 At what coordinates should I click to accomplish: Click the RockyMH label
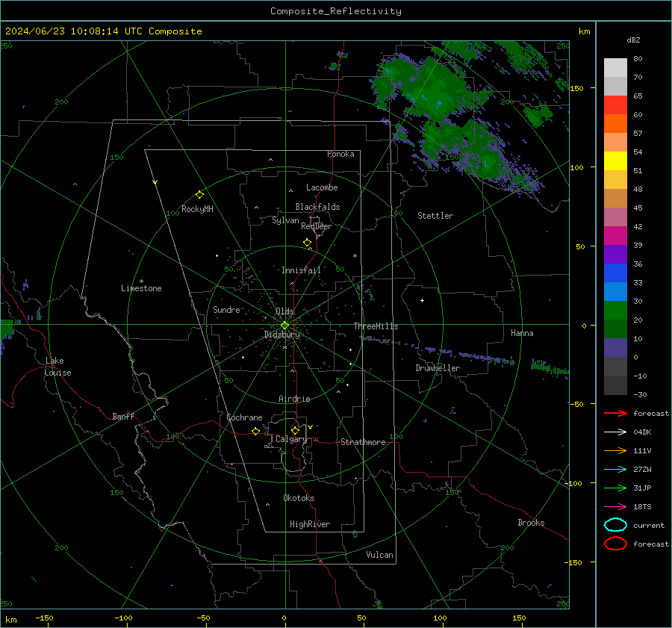tap(197, 209)
